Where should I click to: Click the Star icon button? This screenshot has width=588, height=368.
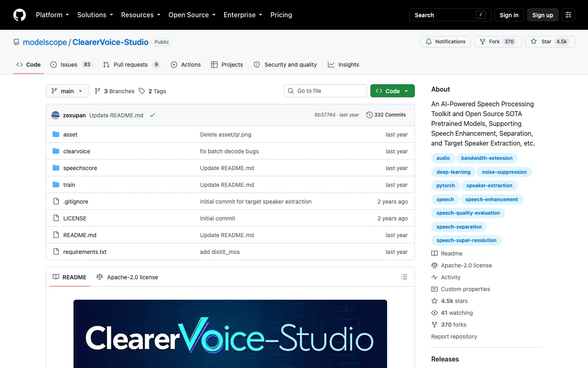pyautogui.click(x=550, y=42)
